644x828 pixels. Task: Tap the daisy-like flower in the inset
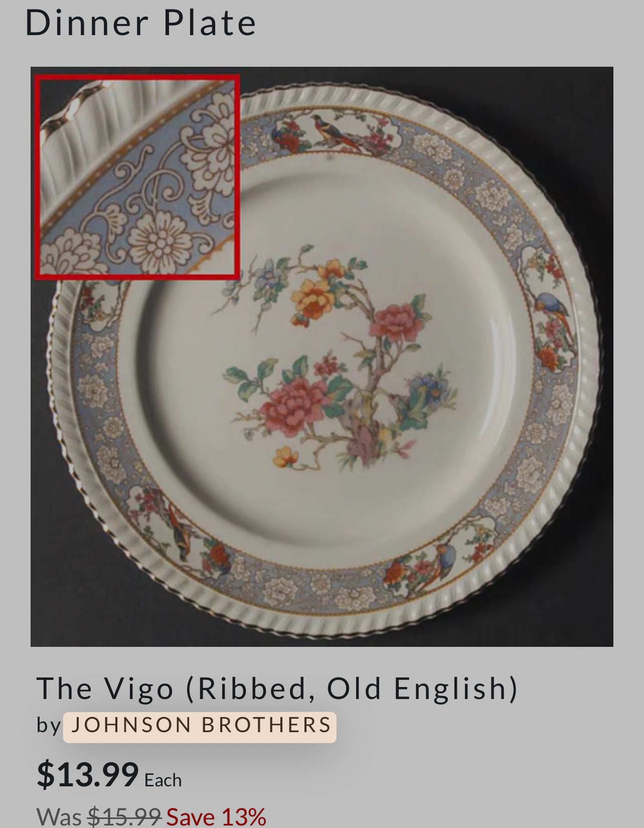pos(159,240)
